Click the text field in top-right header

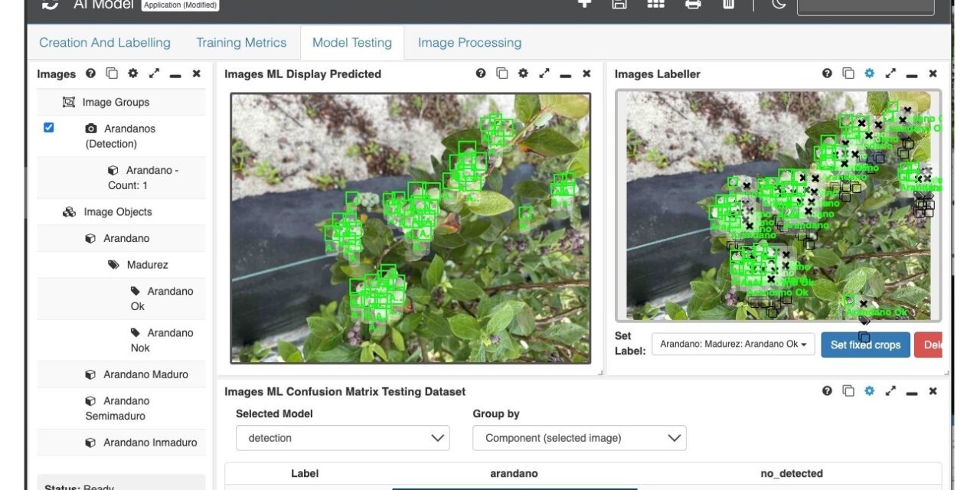click(865, 5)
